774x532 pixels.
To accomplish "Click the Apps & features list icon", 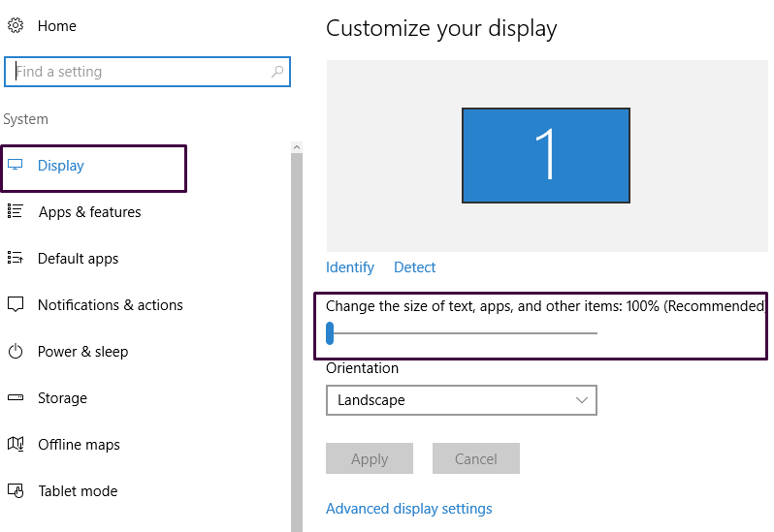I will (16, 211).
